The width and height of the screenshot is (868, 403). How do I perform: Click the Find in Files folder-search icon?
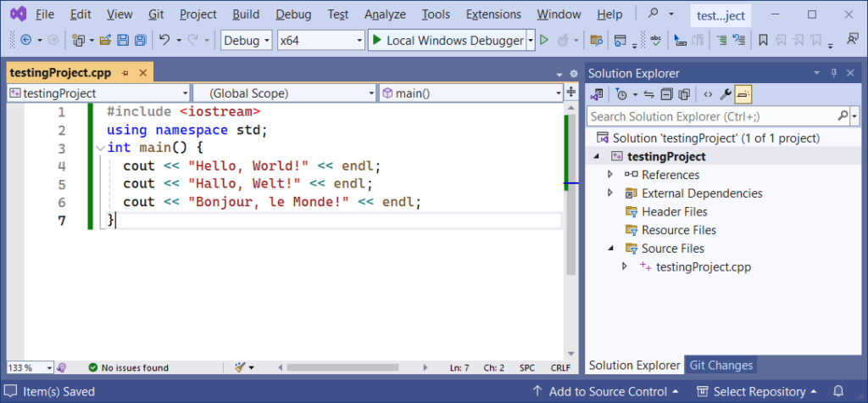click(596, 40)
